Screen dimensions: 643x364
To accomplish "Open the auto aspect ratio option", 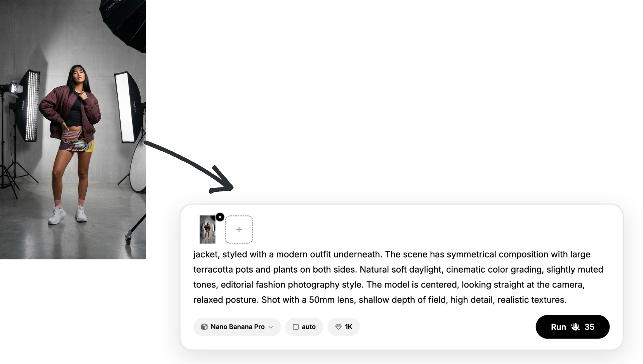I will click(304, 327).
